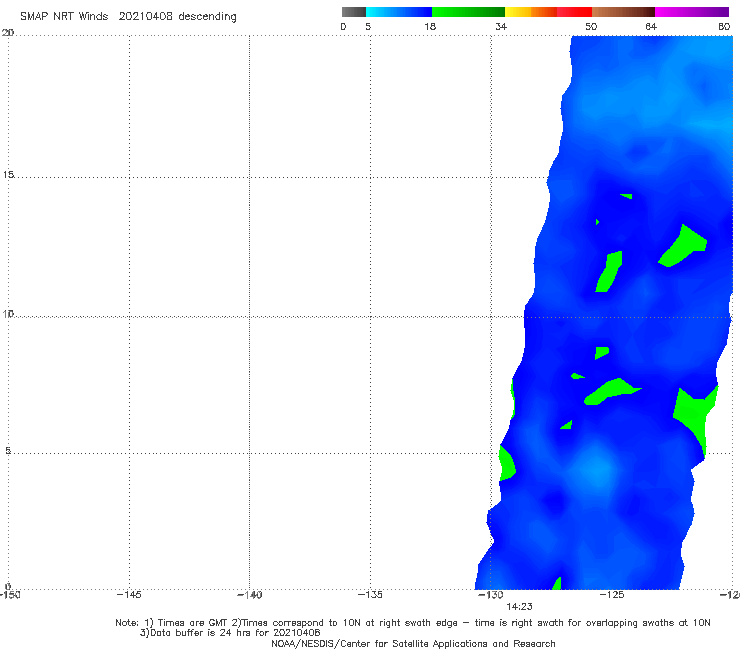Click the light-blue low-wind patch near 4N
The width and height of the screenshot is (740, 650).
(598, 470)
